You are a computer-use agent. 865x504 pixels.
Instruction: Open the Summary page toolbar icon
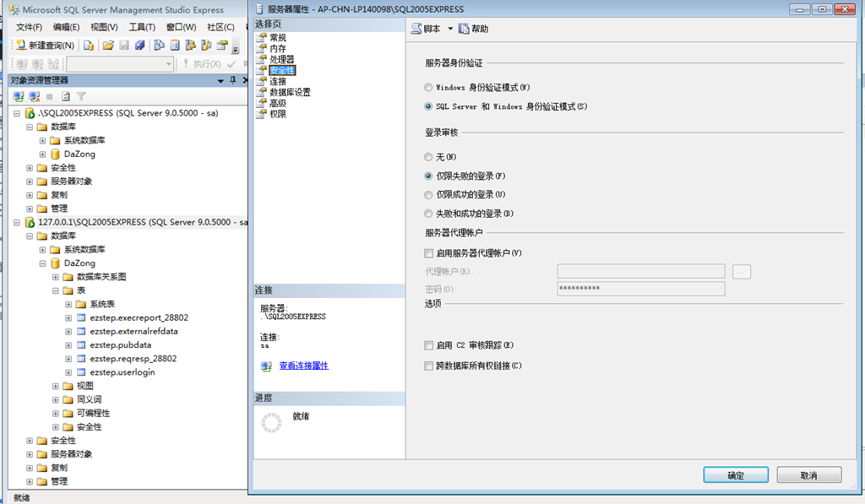coord(175,46)
